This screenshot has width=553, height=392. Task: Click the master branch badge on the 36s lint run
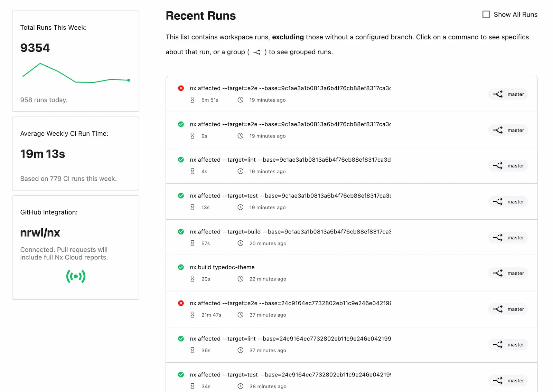click(515, 345)
